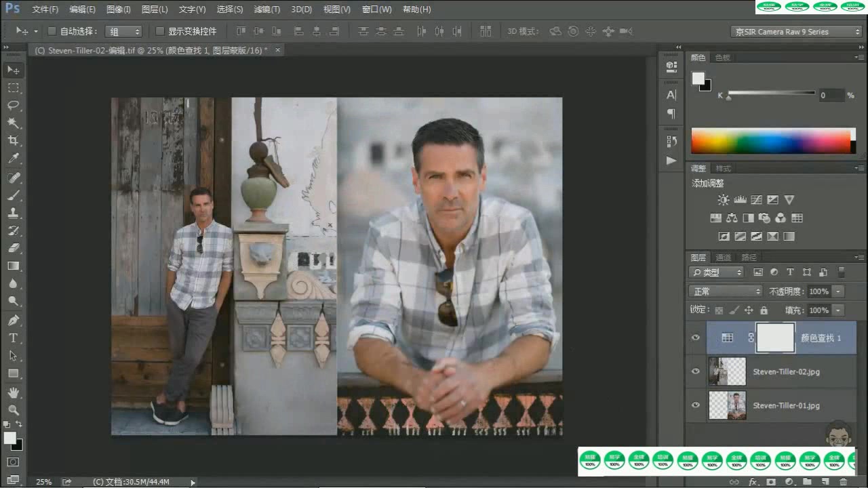This screenshot has height=488, width=868.
Task: Open the 滤镜(T) menu
Action: click(267, 9)
